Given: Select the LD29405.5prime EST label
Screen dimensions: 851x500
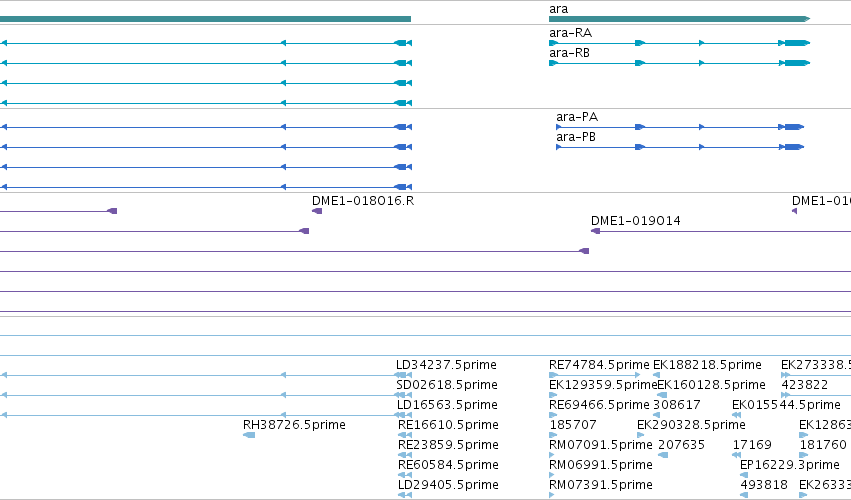Looking at the screenshot, I should (448, 485).
